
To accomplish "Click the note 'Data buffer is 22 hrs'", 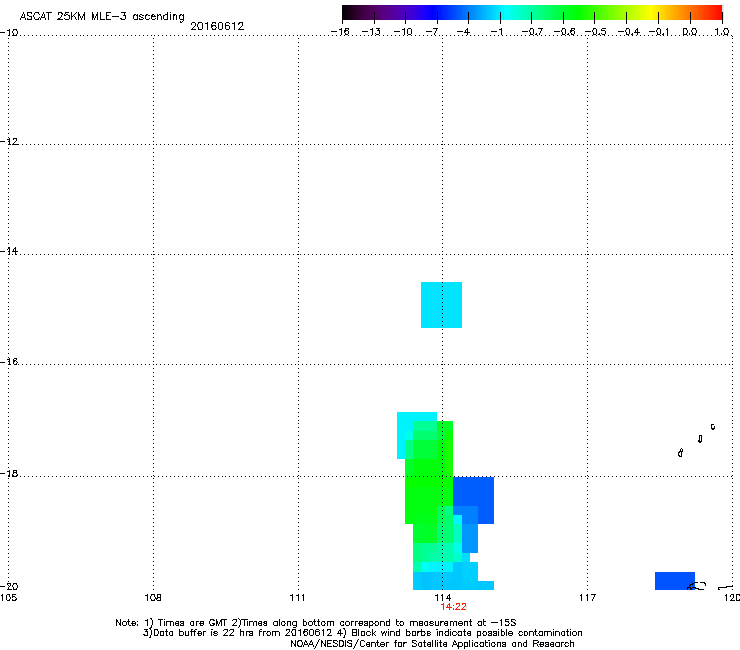I will [202, 633].
